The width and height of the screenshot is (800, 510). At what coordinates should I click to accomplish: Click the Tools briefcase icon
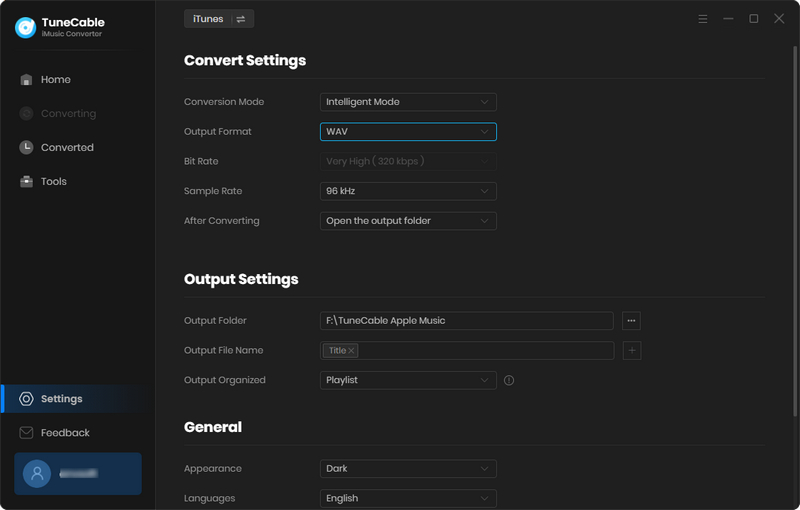(26, 182)
